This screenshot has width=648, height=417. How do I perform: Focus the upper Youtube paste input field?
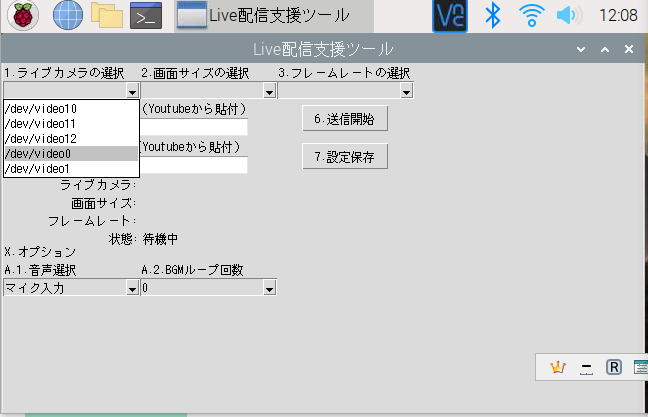coord(194,127)
